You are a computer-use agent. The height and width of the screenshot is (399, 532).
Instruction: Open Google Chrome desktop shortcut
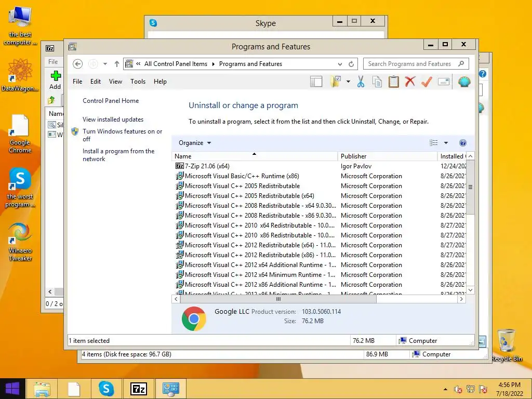(20, 134)
